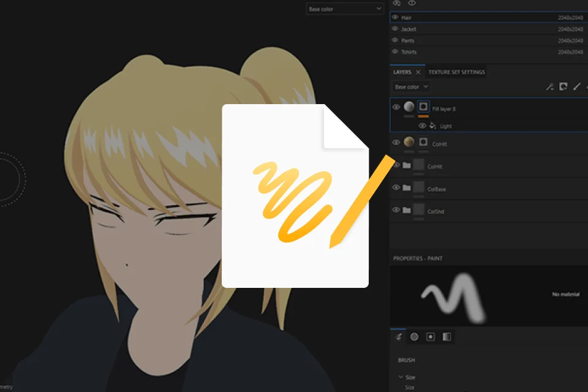Toggle visibility of the Jacket texture set

[395, 29]
